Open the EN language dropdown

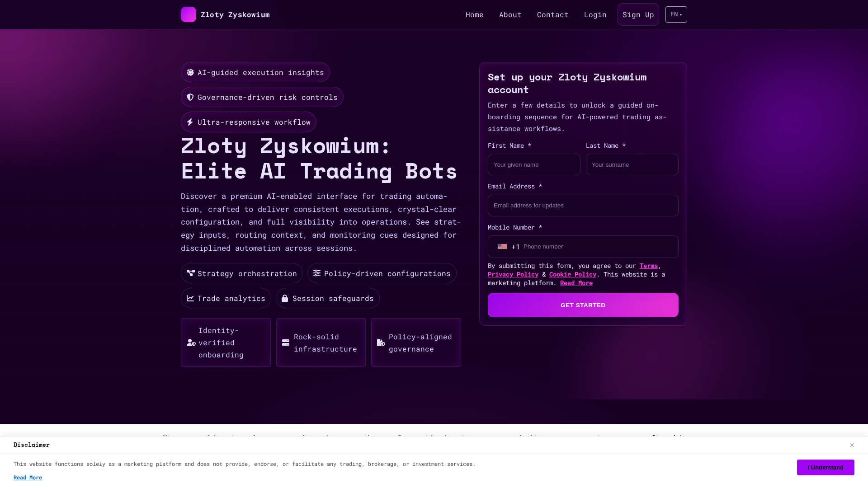[676, 14]
